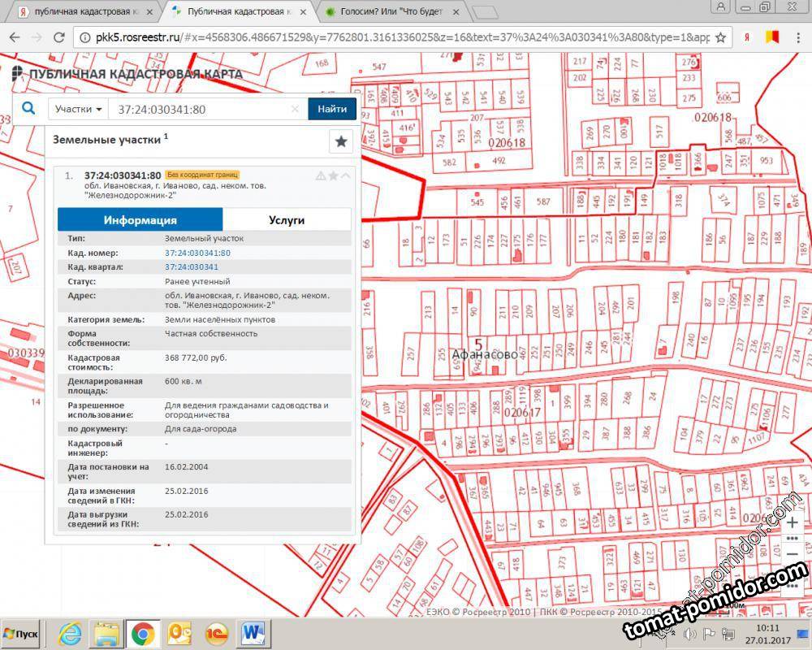
Task: Zoom in the map with plus button
Action: tap(793, 523)
